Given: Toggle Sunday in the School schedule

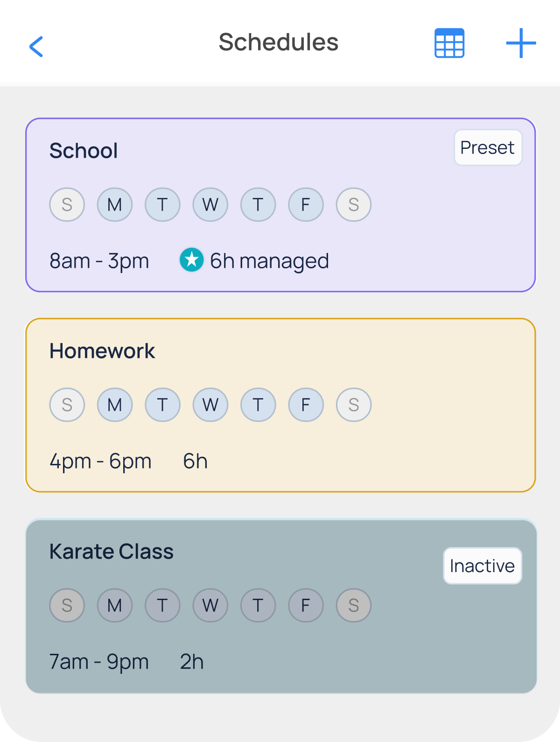Looking at the screenshot, I should click(67, 204).
